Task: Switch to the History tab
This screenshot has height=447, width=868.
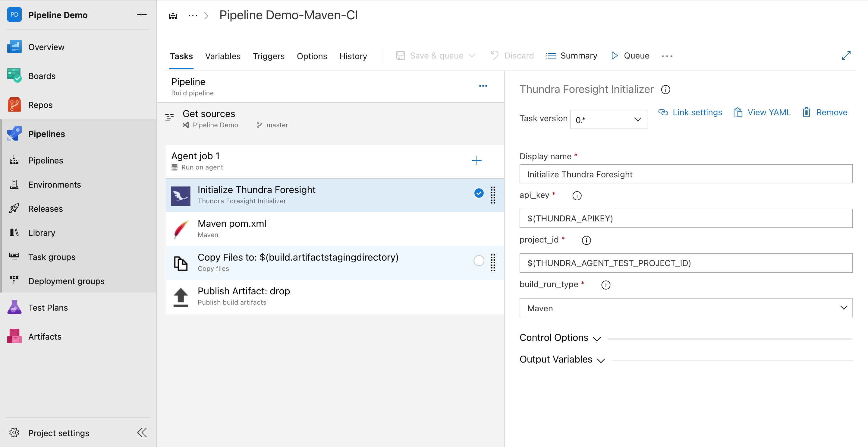Action: click(x=353, y=56)
